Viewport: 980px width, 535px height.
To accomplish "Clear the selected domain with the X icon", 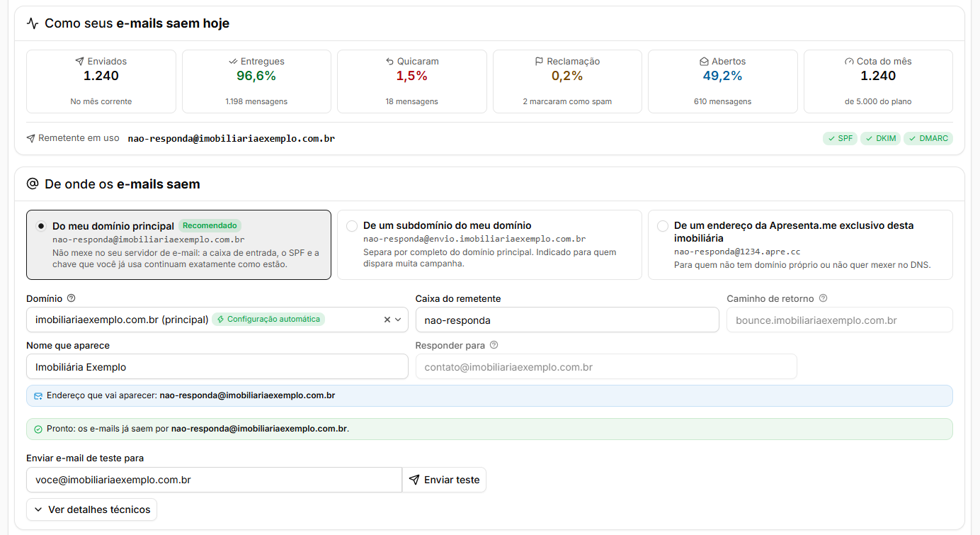I will (x=387, y=320).
